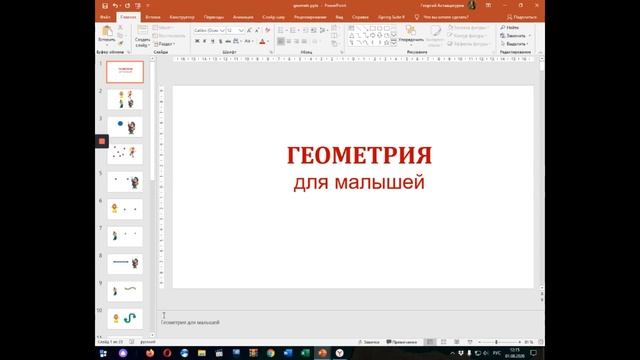The width and height of the screenshot is (640, 360).
Task: Apply italic formatting with К
Action: coord(204,41)
